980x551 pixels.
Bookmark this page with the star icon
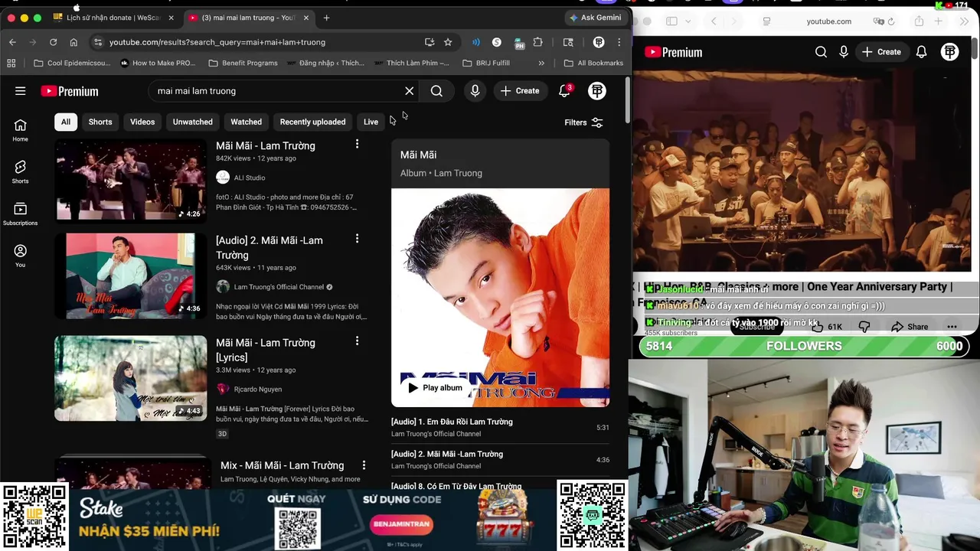(x=448, y=42)
